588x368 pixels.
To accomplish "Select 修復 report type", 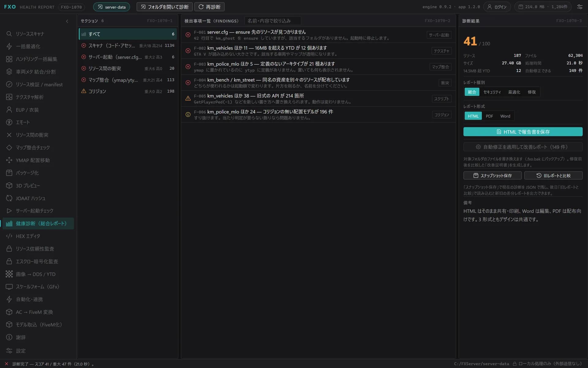I will click(x=532, y=92).
